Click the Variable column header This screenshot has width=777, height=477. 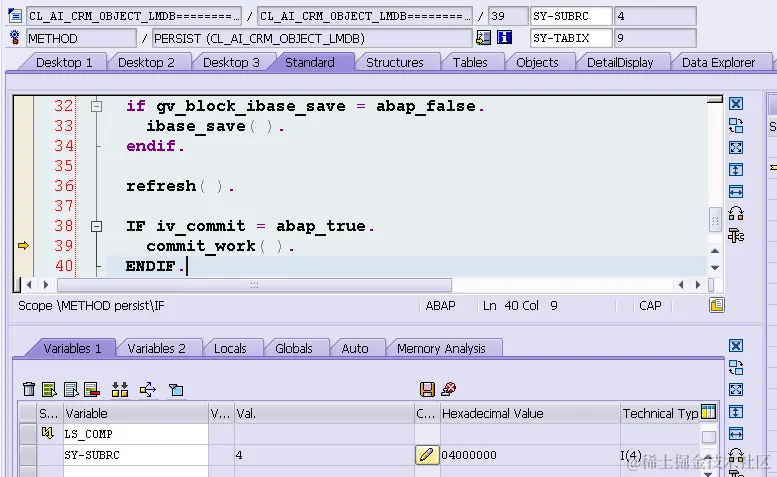(x=135, y=413)
